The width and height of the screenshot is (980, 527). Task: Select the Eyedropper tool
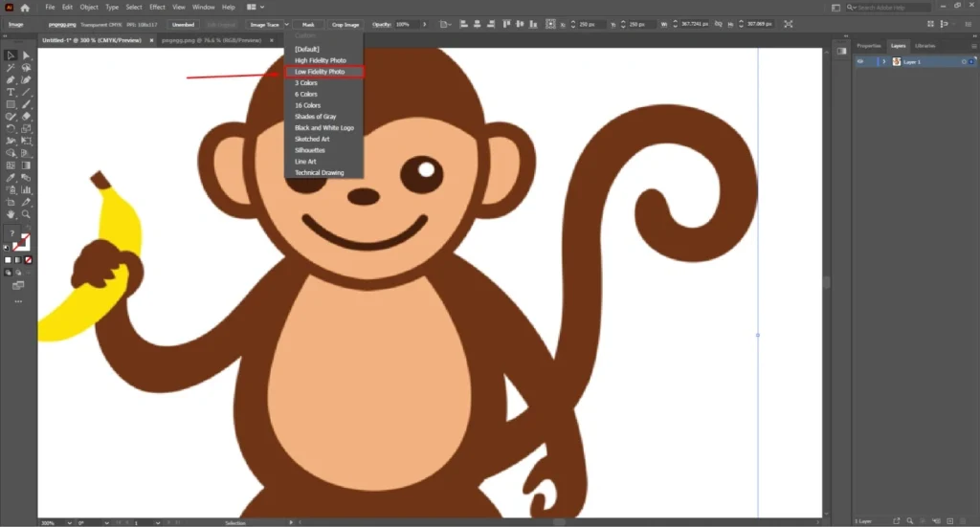(11, 178)
